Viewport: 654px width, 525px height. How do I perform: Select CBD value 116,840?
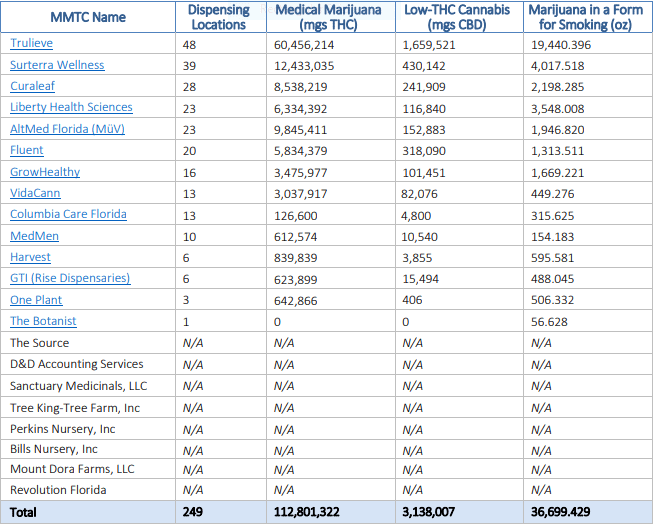(424, 109)
